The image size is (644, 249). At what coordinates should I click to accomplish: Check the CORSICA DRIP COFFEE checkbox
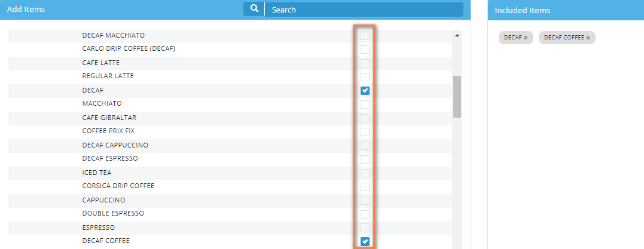click(x=365, y=186)
